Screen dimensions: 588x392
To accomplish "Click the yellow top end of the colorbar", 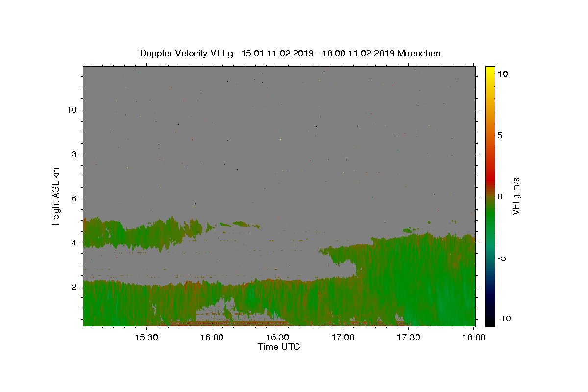I will pos(490,70).
